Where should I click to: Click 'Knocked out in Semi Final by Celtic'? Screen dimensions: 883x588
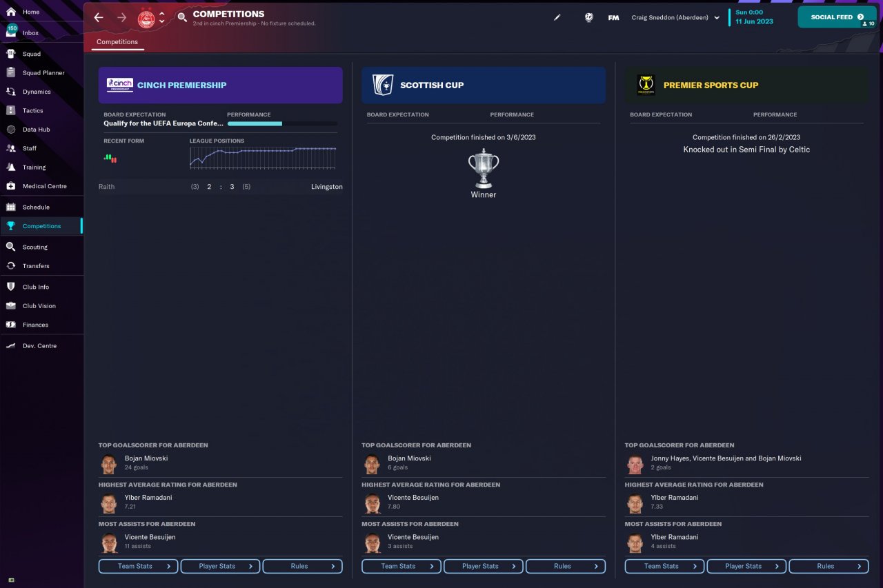[746, 150]
